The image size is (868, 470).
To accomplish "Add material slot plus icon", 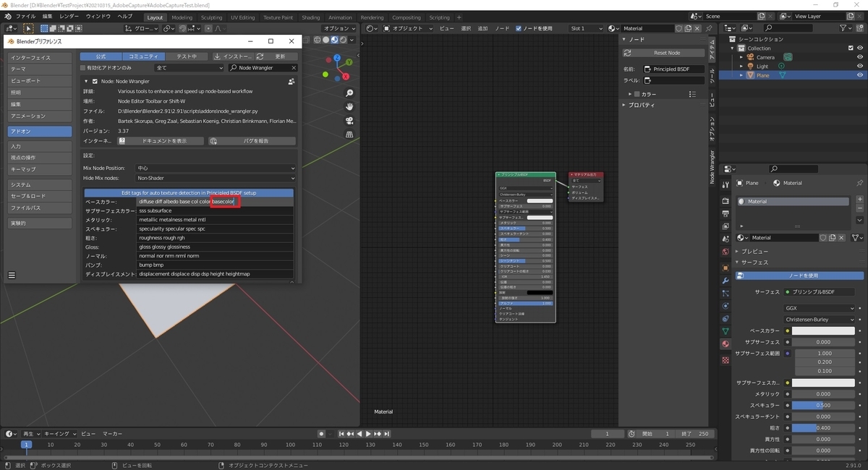I will 859,199.
